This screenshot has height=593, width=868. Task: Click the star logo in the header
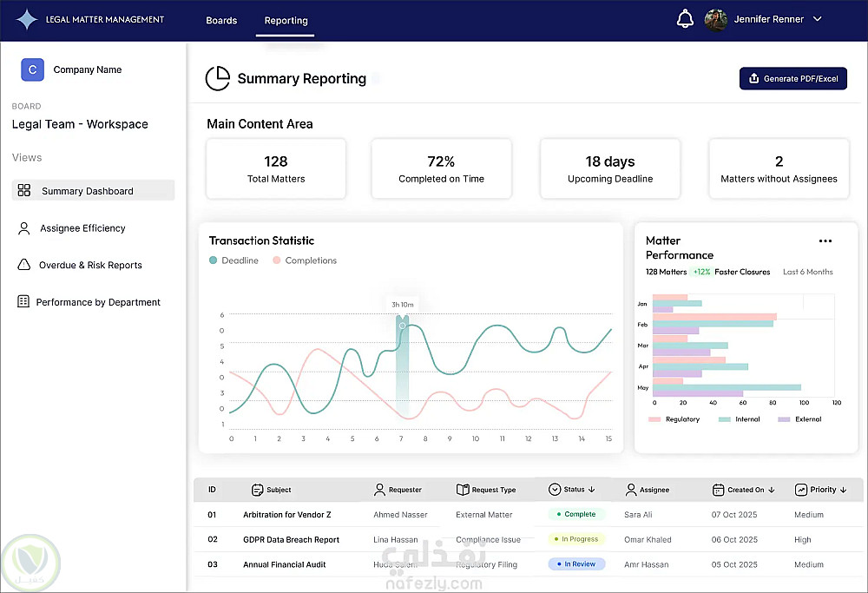coord(27,19)
